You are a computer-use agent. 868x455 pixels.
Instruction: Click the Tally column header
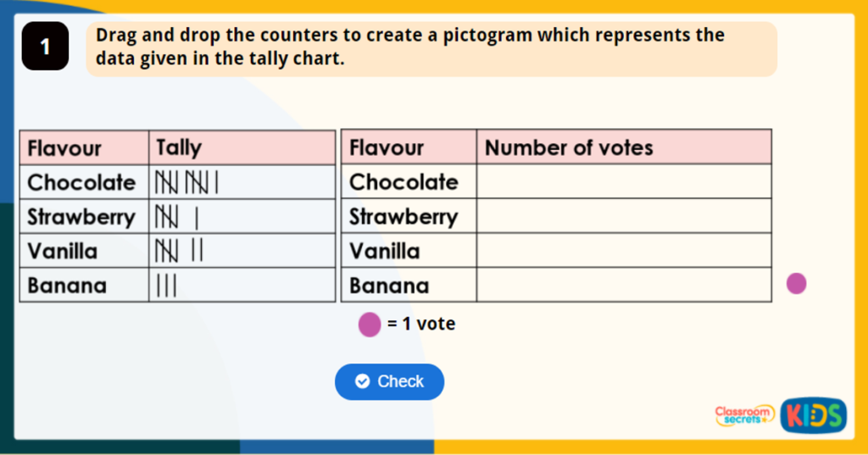179,147
